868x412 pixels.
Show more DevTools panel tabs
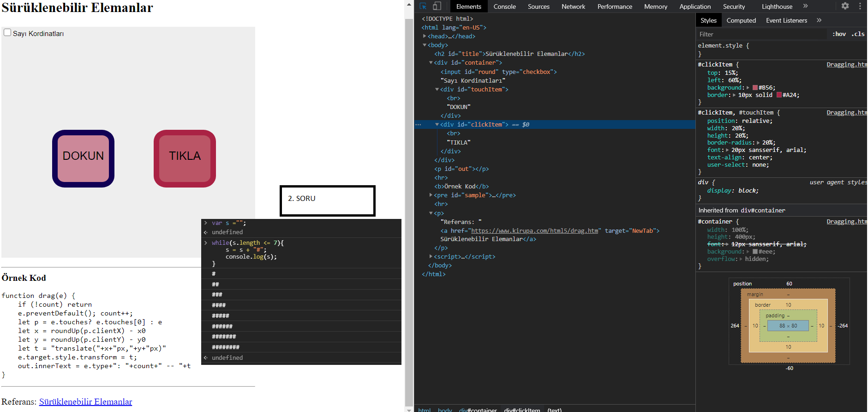[806, 6]
